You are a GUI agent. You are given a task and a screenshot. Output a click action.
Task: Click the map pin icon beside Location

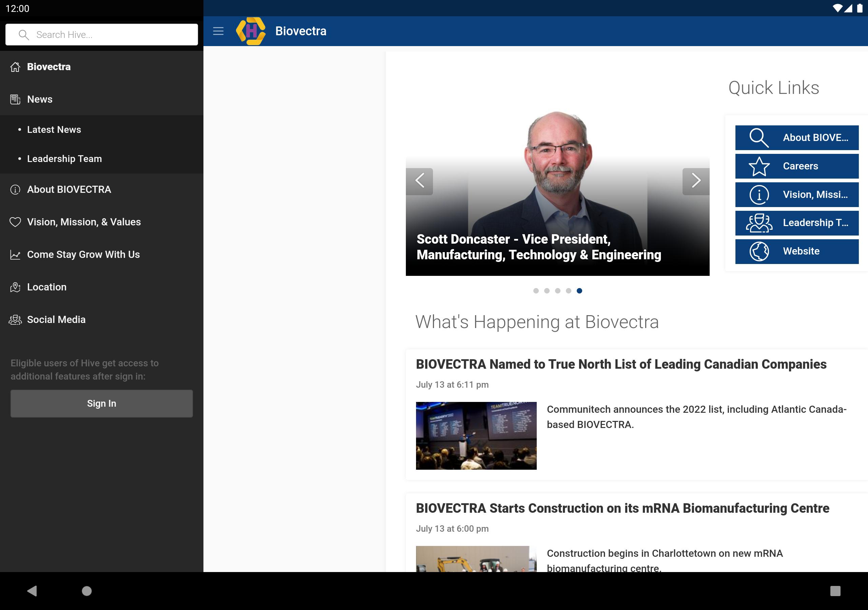[15, 287]
